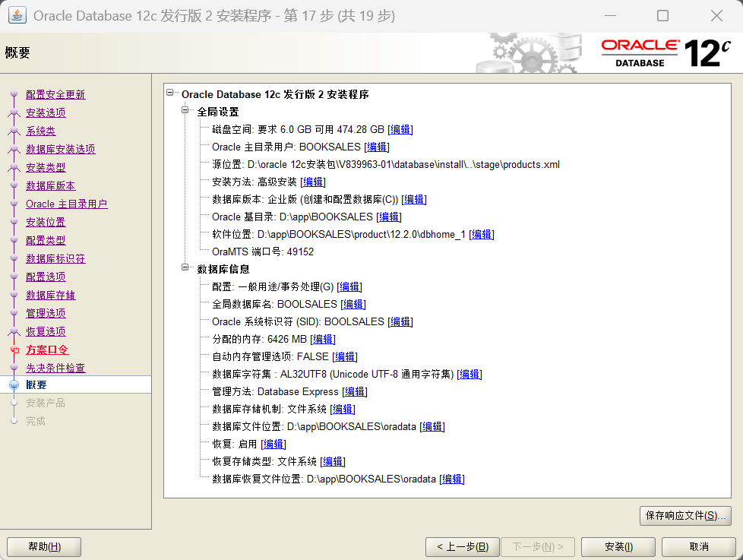Open the 配置选项 step

[46, 277]
